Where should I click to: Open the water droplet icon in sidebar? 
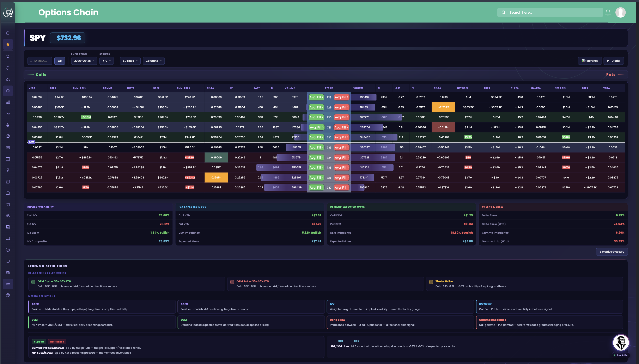[8, 125]
